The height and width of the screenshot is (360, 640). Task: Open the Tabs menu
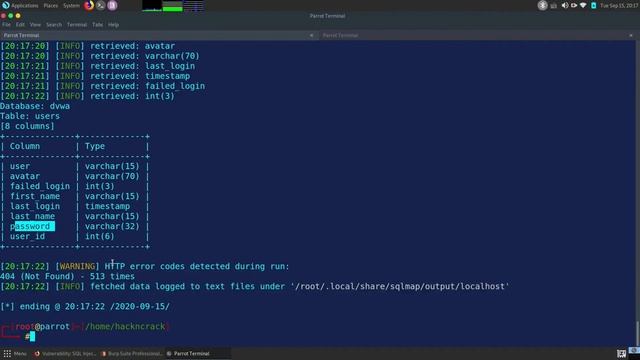(x=98, y=25)
